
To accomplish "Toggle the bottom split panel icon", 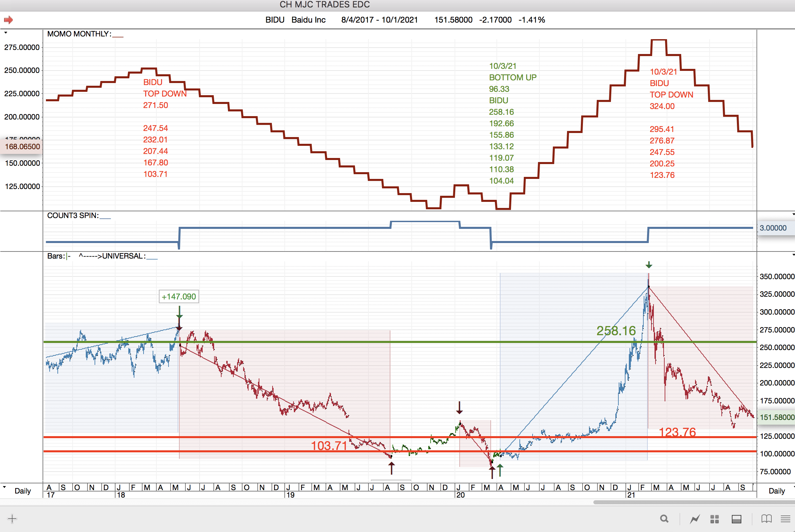I will tap(736, 519).
